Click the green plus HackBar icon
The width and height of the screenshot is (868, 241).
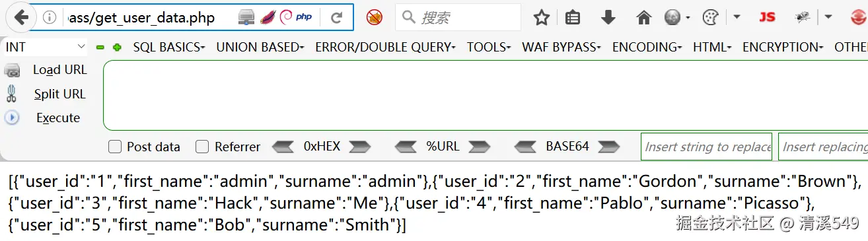pos(118,48)
